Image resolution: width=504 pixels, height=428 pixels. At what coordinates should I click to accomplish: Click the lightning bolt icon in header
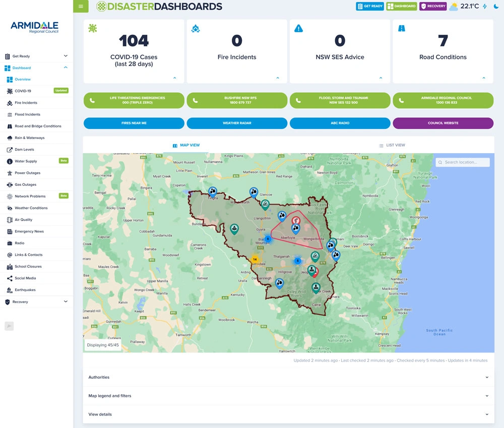[485, 7]
